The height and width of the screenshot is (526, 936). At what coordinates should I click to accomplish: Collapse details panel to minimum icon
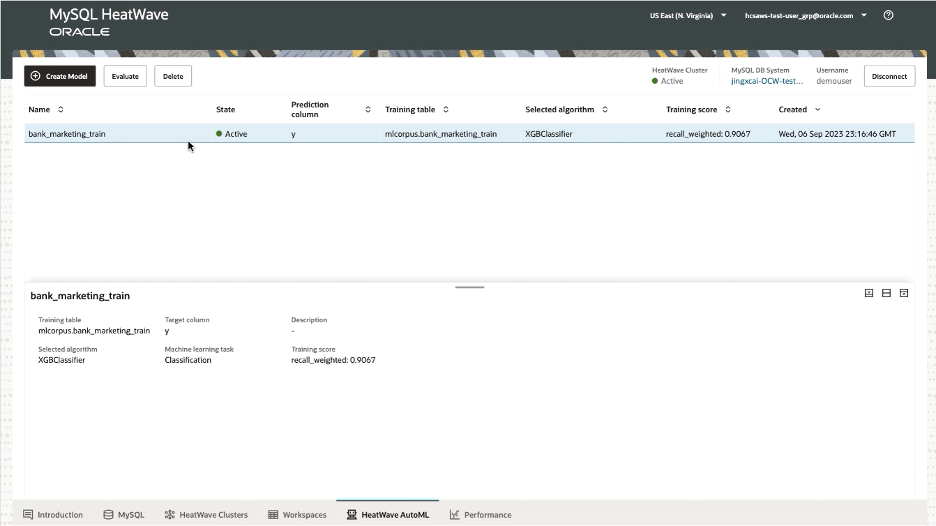point(869,293)
